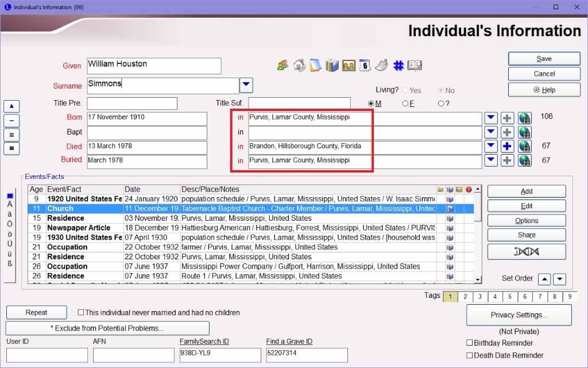Click Exclude from Potential Problems
The height and width of the screenshot is (368, 588).
107,328
